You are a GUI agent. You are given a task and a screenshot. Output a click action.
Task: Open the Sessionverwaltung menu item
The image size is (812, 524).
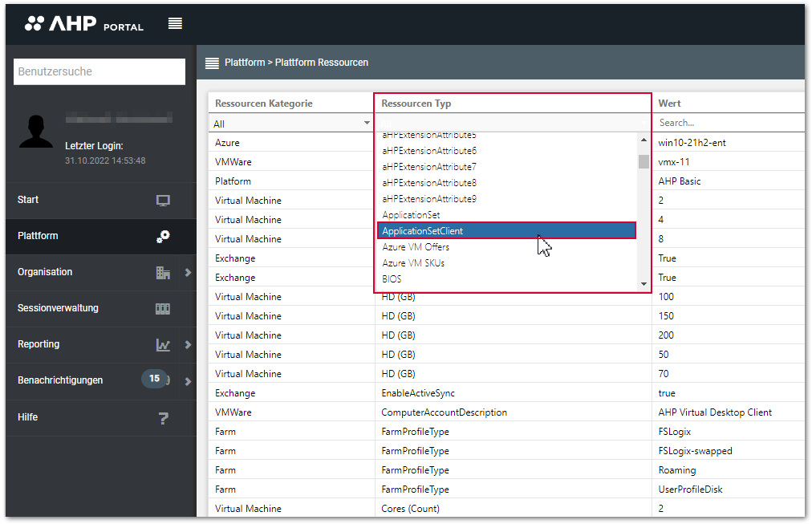(101, 309)
